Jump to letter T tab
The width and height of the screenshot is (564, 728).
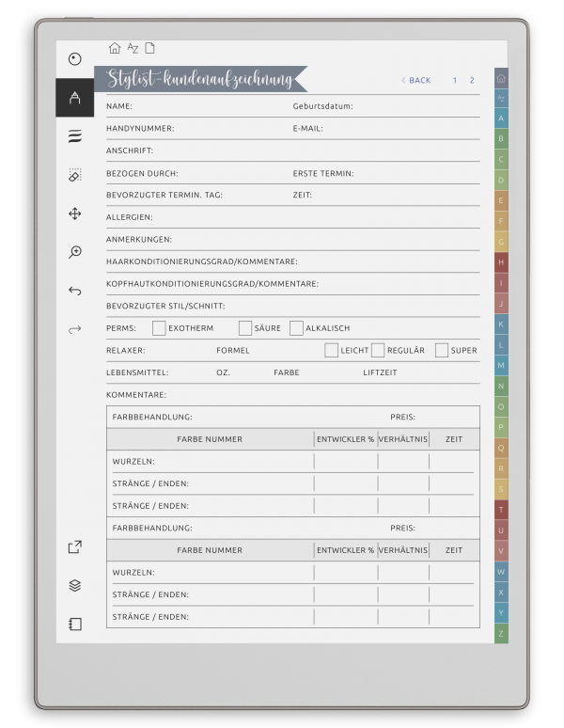[501, 510]
